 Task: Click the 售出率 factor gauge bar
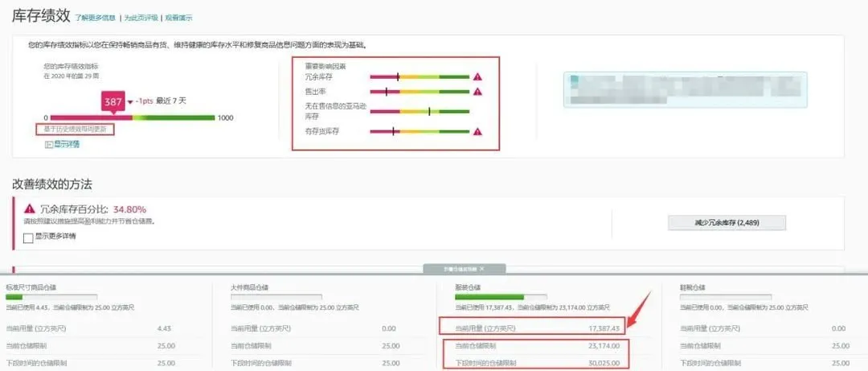[420, 92]
